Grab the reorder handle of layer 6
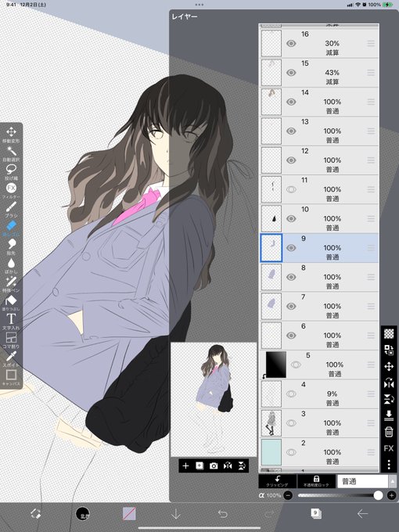The width and height of the screenshot is (399, 532). pyautogui.click(x=371, y=335)
